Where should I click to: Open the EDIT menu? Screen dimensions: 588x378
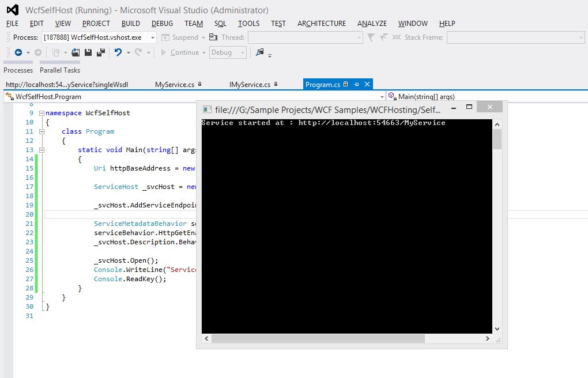point(37,23)
